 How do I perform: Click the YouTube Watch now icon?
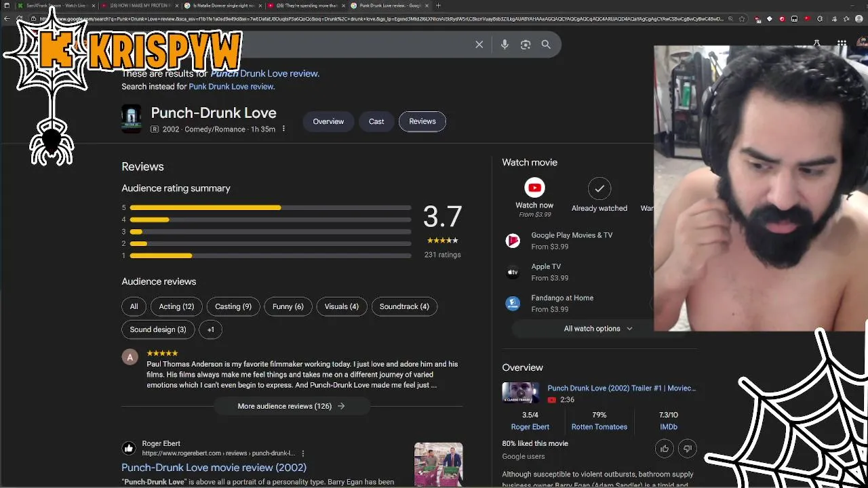(534, 188)
